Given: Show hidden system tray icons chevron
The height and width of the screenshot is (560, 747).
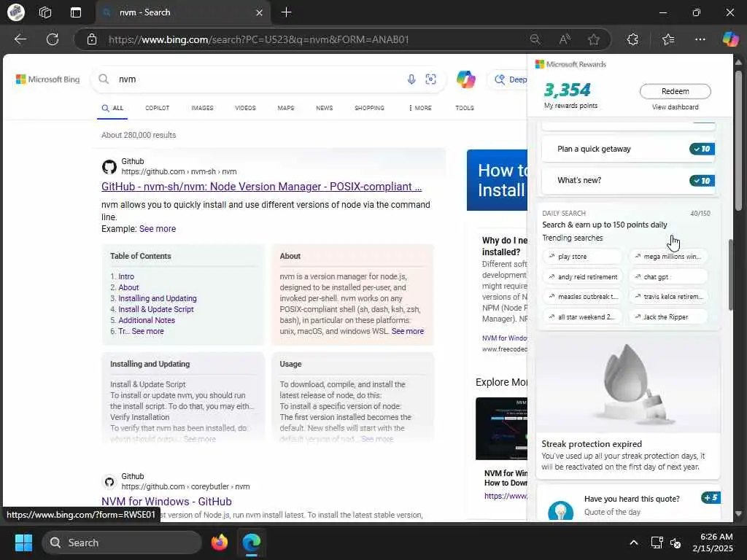Looking at the screenshot, I should point(634,542).
